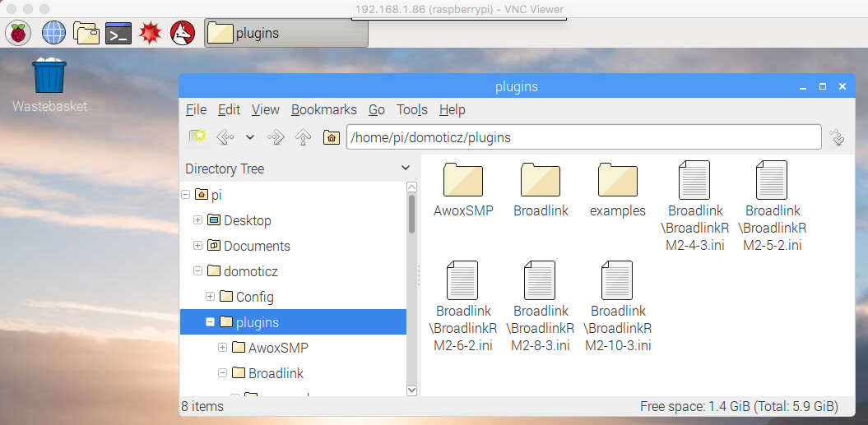Open the Edit menu
This screenshot has height=425, width=868.
pyautogui.click(x=229, y=109)
